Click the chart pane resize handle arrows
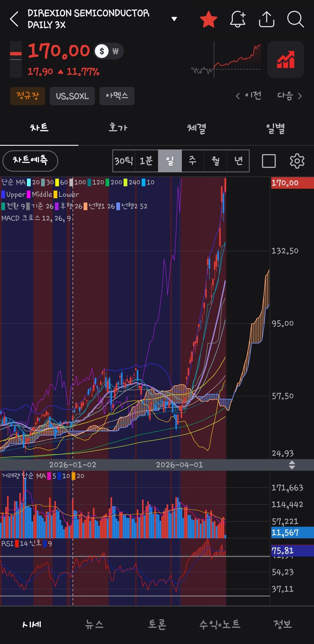The height and width of the screenshot is (644, 314). [x=292, y=465]
